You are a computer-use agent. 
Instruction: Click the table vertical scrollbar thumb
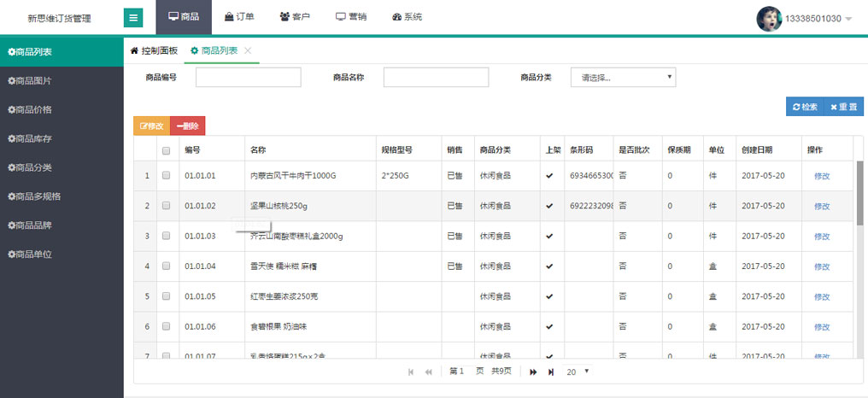pos(859,193)
